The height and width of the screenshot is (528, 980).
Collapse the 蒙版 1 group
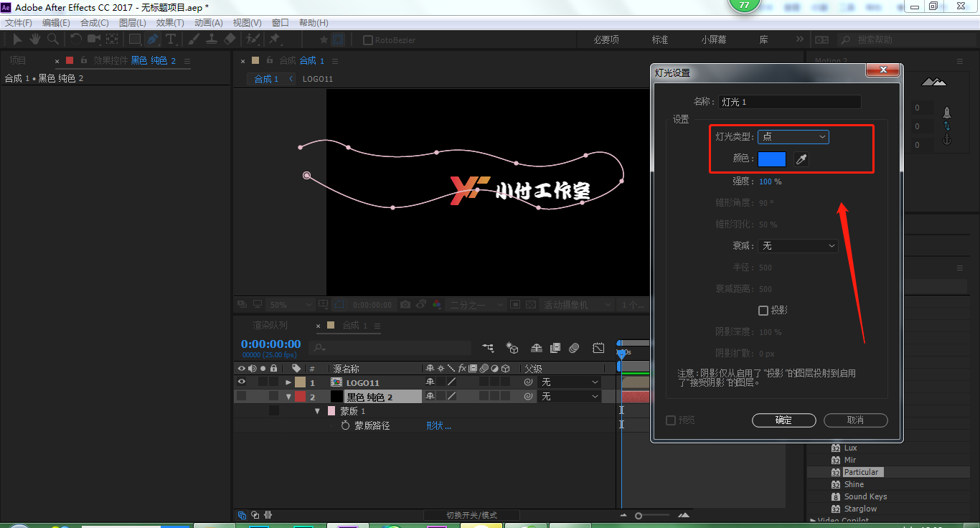click(317, 411)
